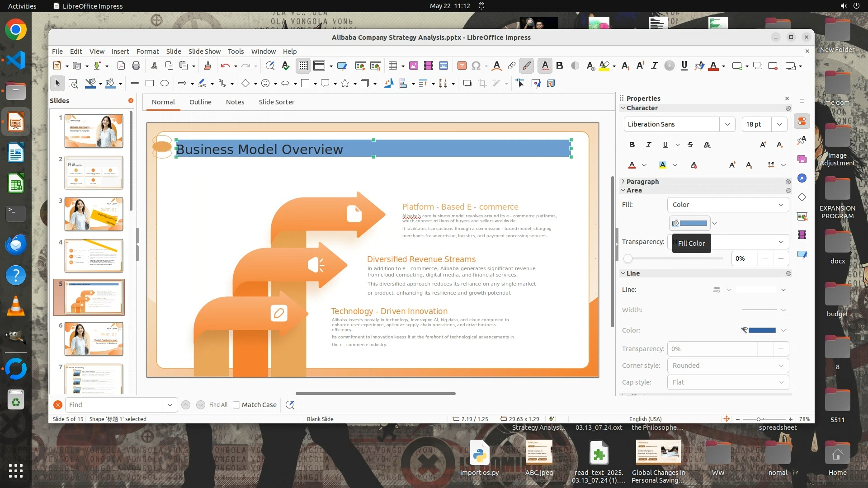Viewport: 868px width, 488px height.
Task: Click the Insert Table icon
Action: 393,66
